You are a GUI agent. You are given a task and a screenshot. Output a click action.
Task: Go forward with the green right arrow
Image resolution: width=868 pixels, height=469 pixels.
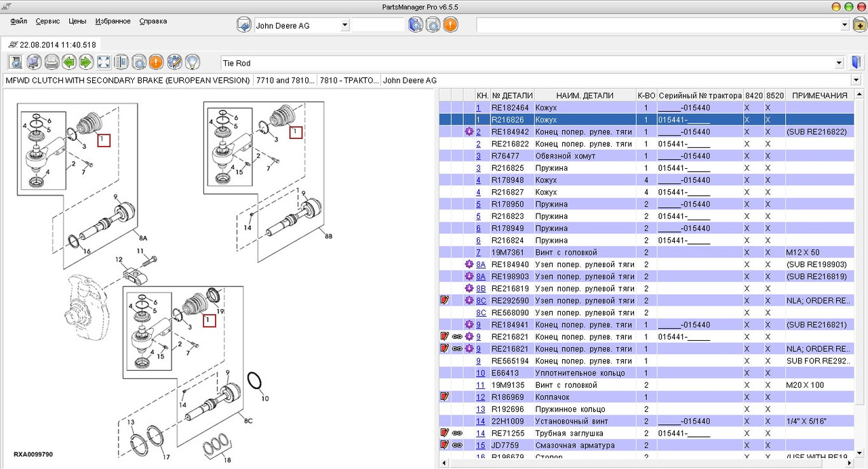pos(85,63)
